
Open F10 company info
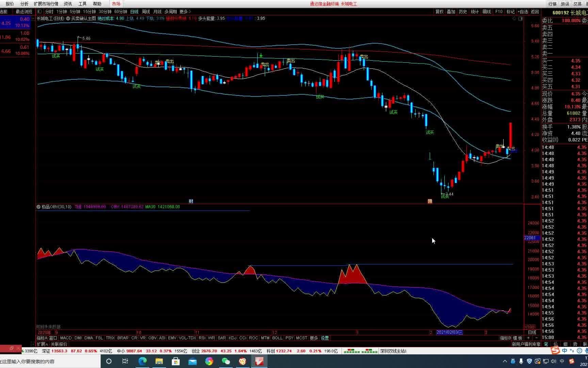[499, 12]
